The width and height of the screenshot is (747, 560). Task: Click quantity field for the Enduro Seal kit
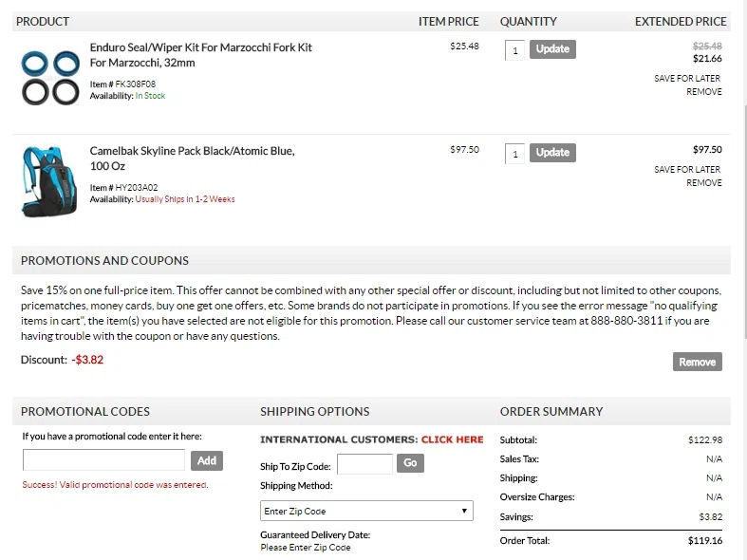[514, 50]
